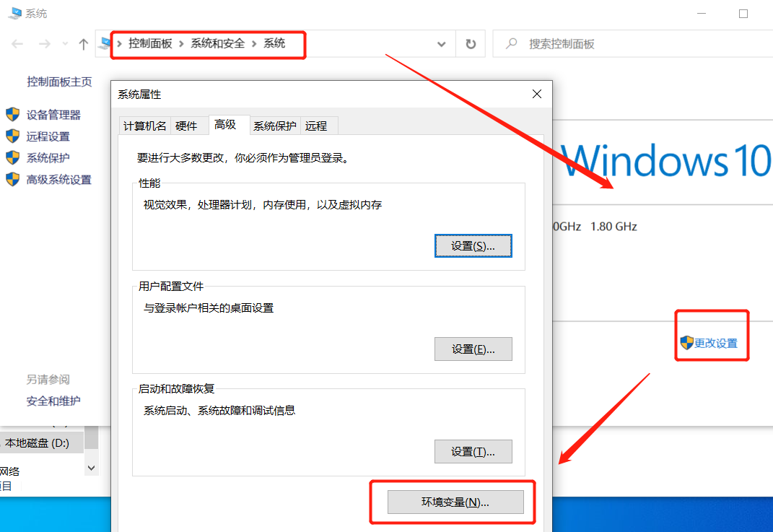Maximize the 系统 window

coord(743,14)
